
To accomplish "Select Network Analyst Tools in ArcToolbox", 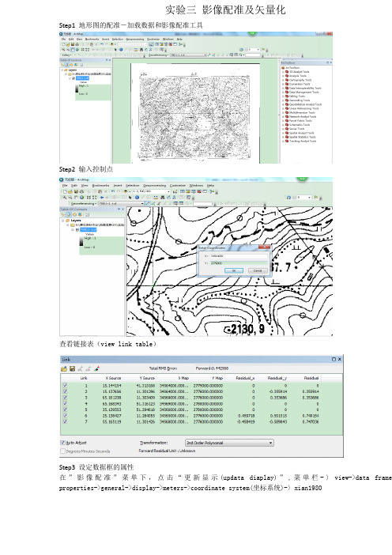I will (303, 116).
